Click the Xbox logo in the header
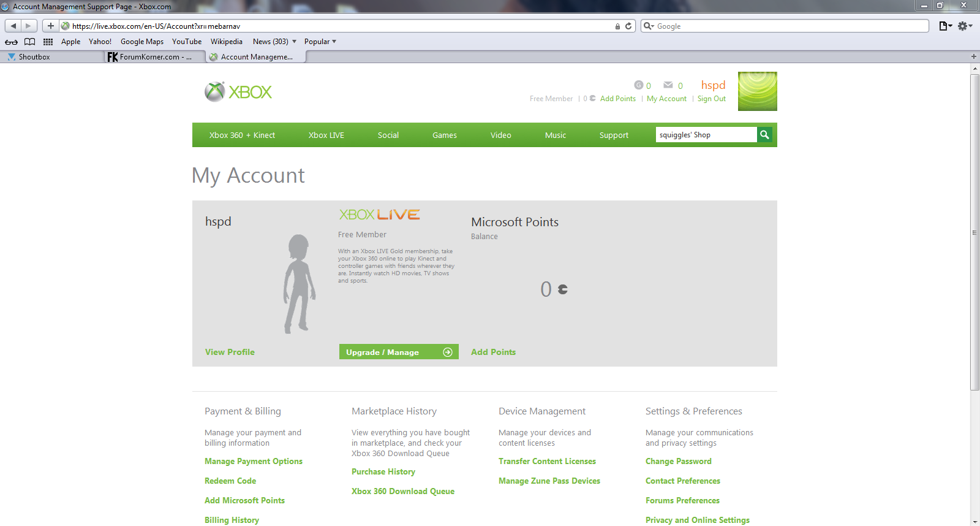The image size is (980, 526). (x=238, y=92)
